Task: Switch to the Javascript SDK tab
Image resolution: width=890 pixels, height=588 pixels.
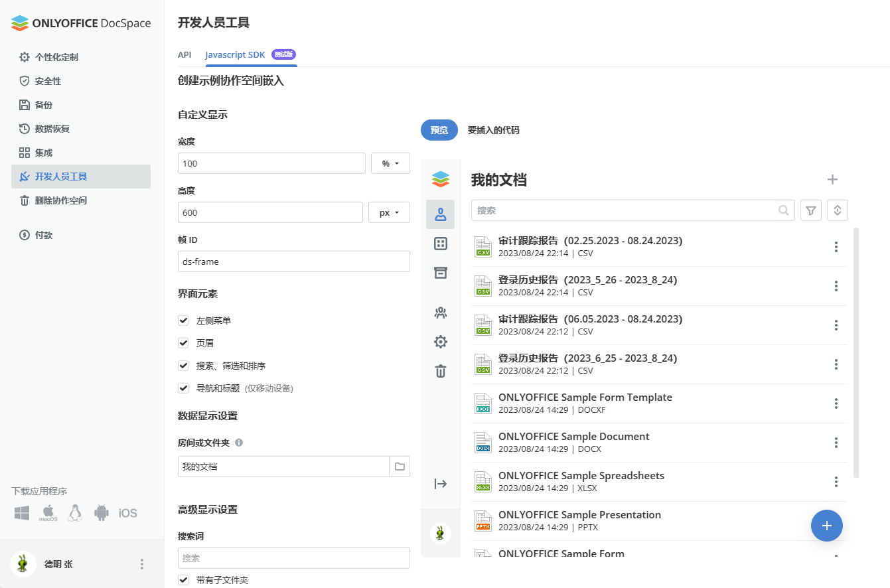Action: point(250,54)
